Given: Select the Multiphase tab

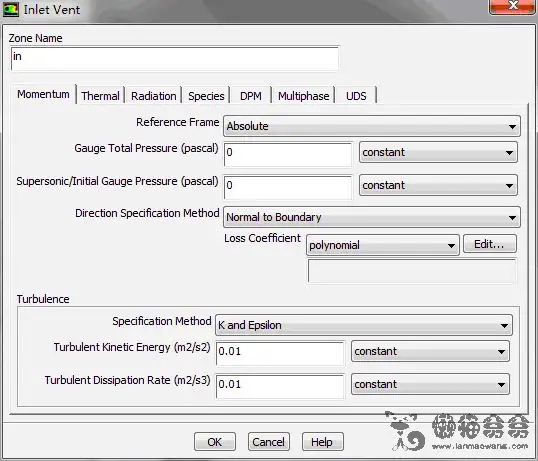Looking at the screenshot, I should click(304, 96).
